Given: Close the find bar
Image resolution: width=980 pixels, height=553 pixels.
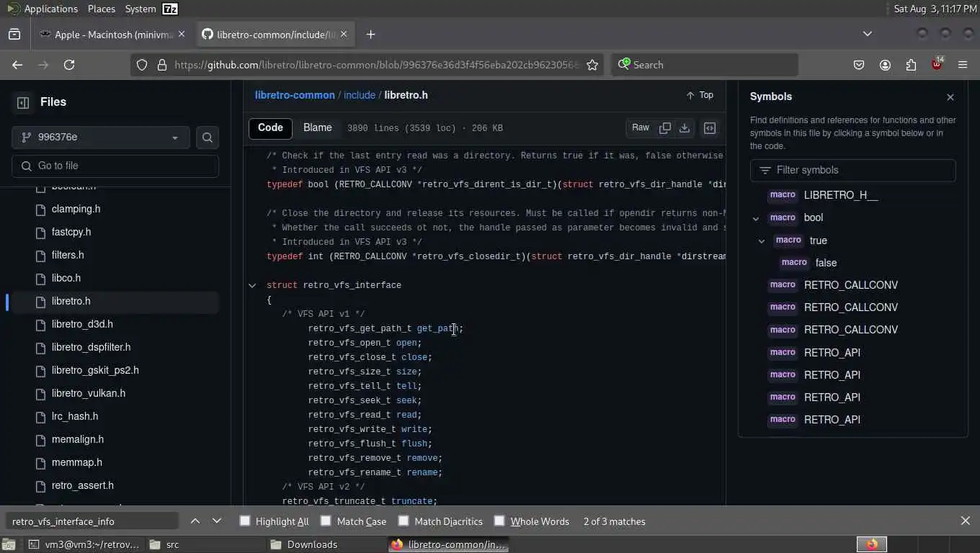Looking at the screenshot, I should pyautogui.click(x=966, y=521).
